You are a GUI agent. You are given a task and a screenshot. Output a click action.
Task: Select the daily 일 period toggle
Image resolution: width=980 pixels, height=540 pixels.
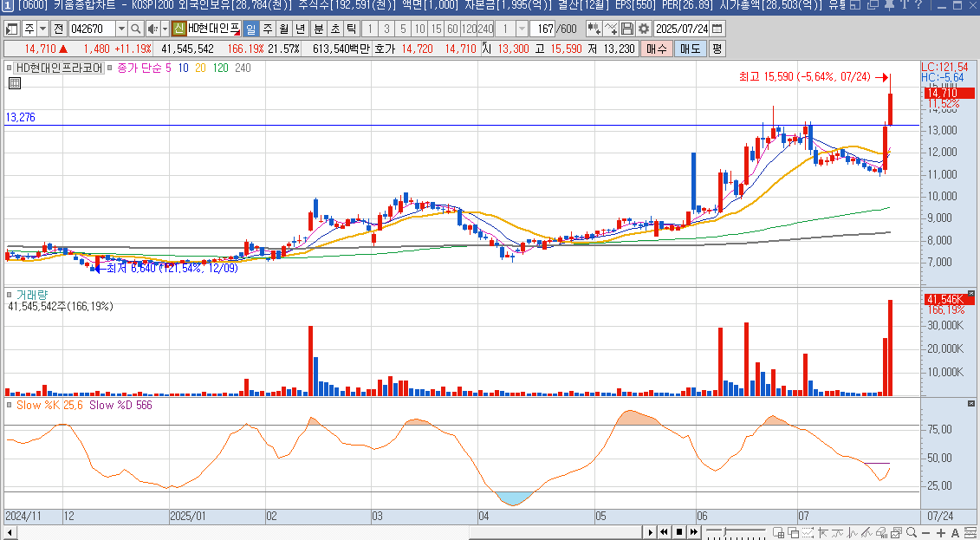point(251,29)
